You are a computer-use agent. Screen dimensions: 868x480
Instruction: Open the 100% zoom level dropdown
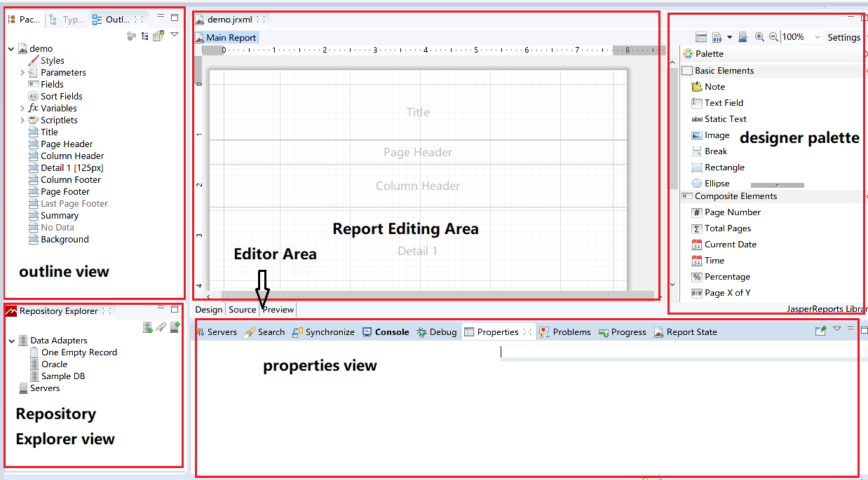(818, 37)
